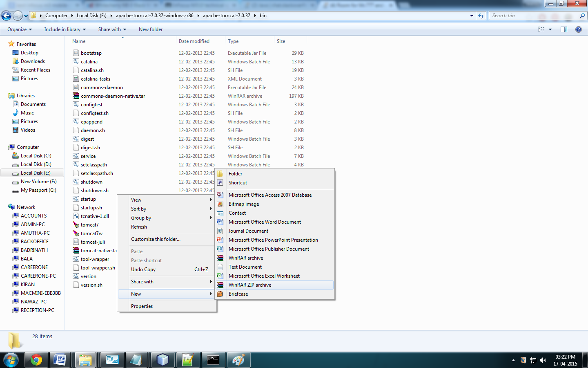The height and width of the screenshot is (368, 588).
Task: Open the Command Prompt taskbar icon
Action: pos(213,360)
